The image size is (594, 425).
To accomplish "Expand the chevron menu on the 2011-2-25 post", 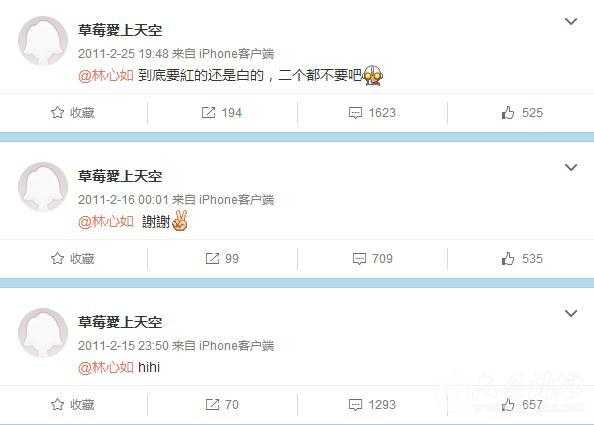I will point(571,21).
